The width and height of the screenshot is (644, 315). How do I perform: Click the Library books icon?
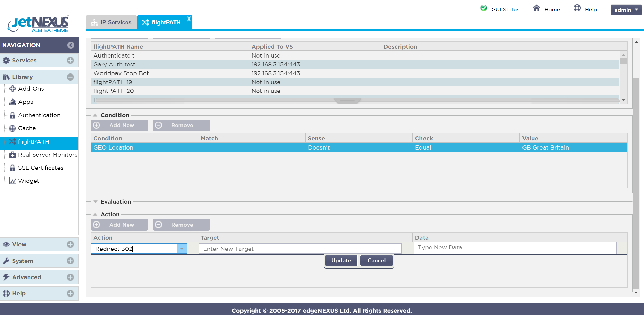(x=6, y=77)
